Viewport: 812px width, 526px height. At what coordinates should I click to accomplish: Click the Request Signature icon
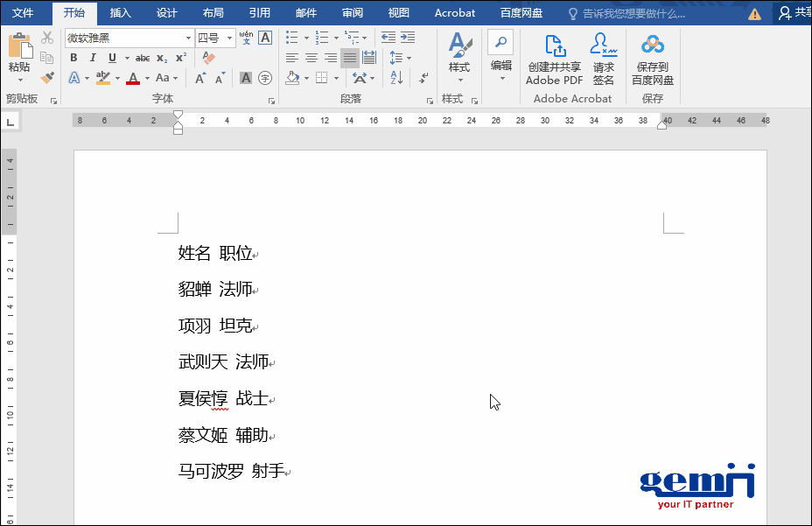604,60
